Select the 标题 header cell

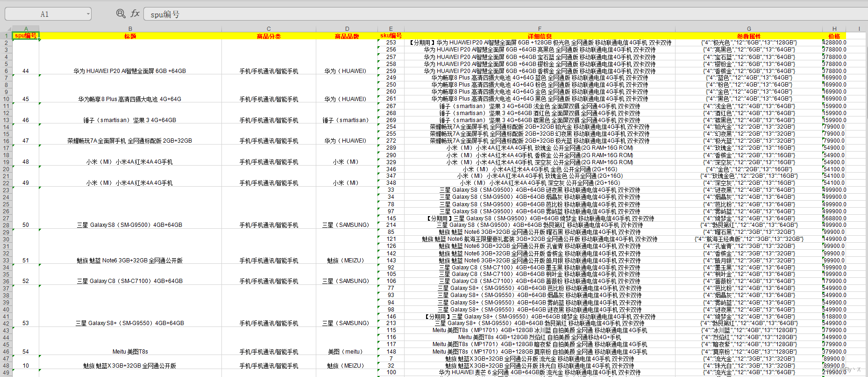[130, 36]
